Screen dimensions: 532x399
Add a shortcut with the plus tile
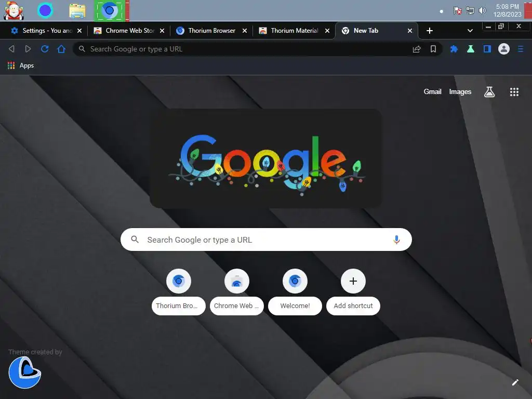[x=353, y=292]
